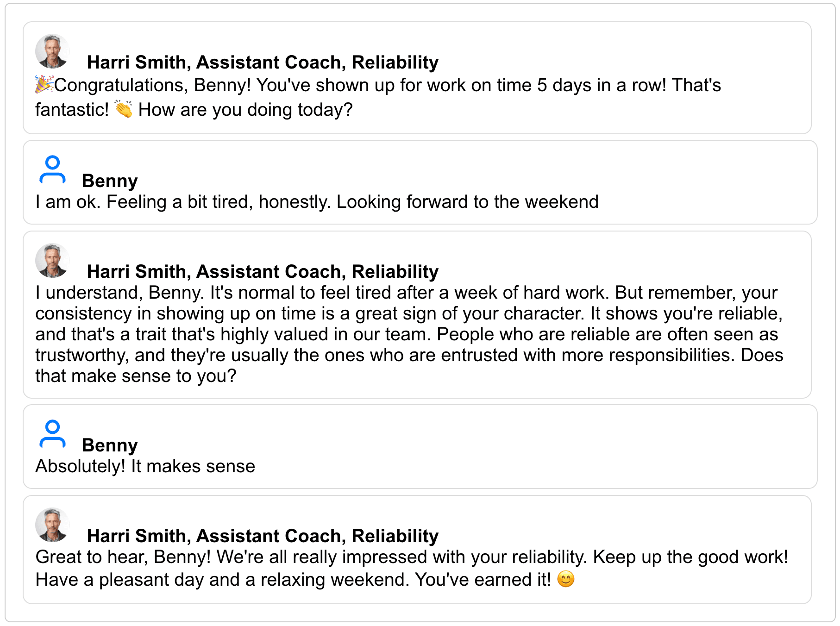Click Harri Smith's avatar in the first message

(x=51, y=51)
